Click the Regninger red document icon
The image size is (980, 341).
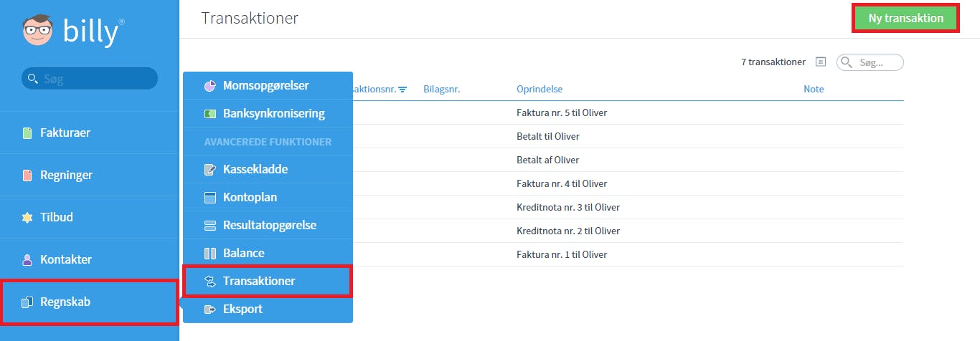27,176
